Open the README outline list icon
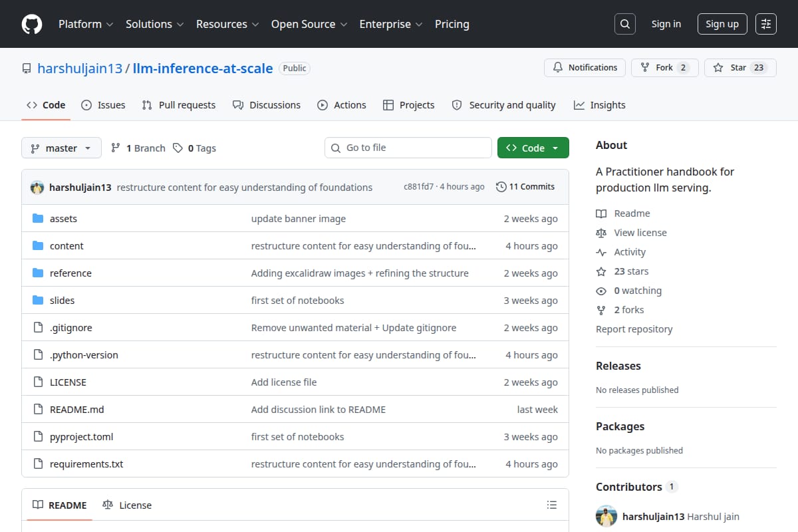 pos(551,505)
